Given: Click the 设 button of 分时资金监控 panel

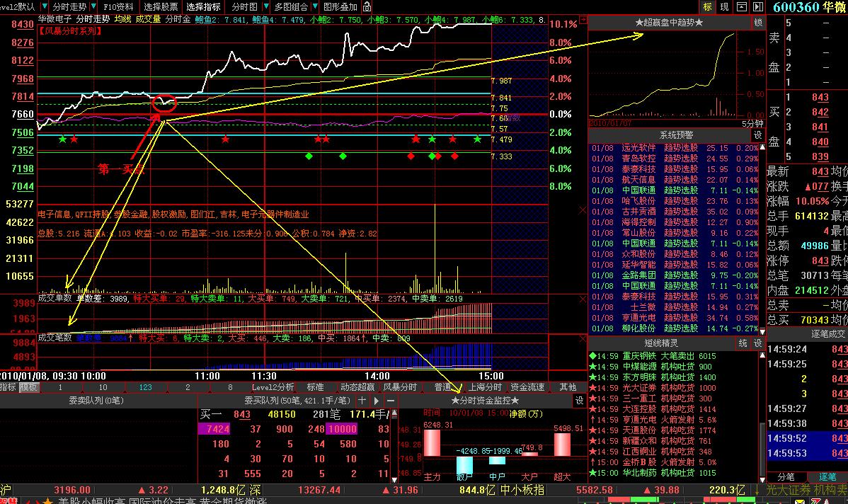Looking at the screenshot, I should tap(579, 401).
